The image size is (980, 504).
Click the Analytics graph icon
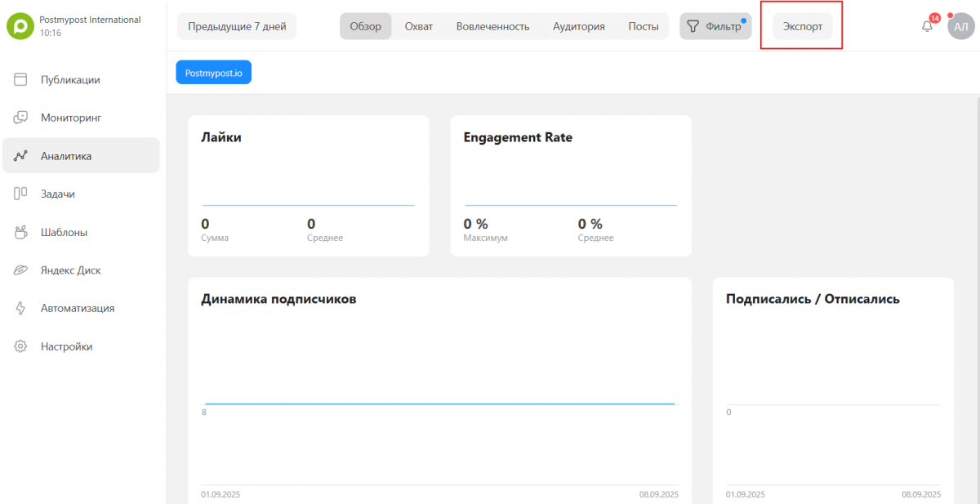coord(21,156)
